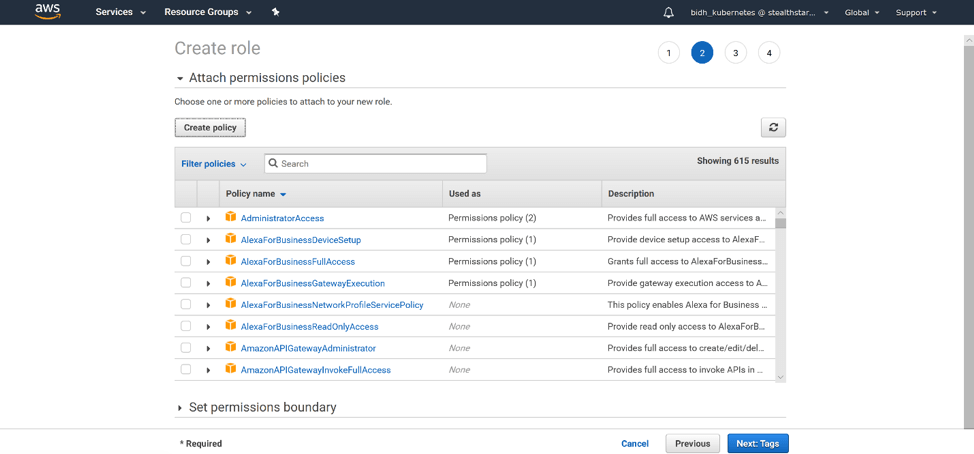Click in the policy Search field
The width and height of the screenshot is (974, 454).
point(375,164)
